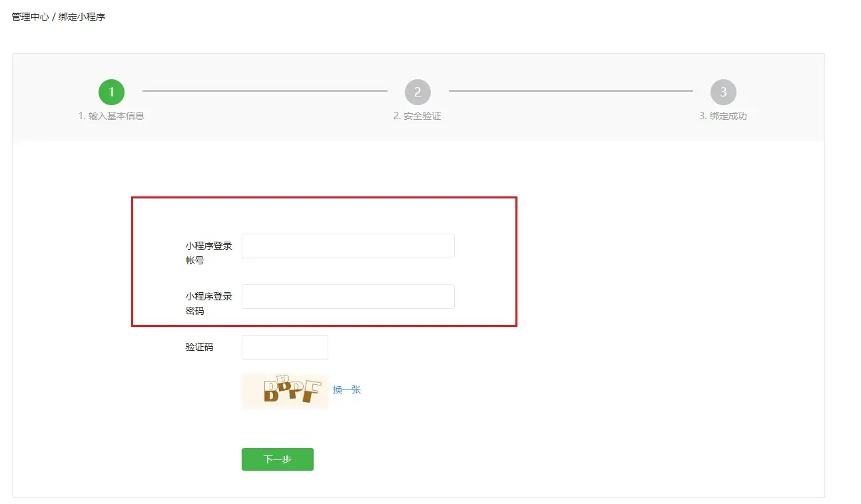Click the 绑定小程序 breadcrumb text
Image resolution: width=861 pixels, height=504 pixels.
coord(82,17)
